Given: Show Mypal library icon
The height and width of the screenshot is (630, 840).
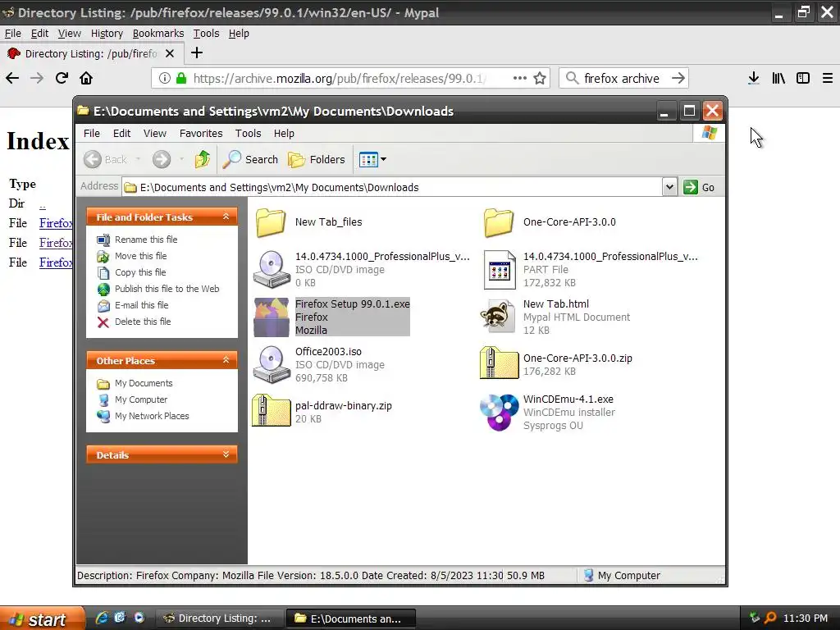Looking at the screenshot, I should [x=778, y=78].
